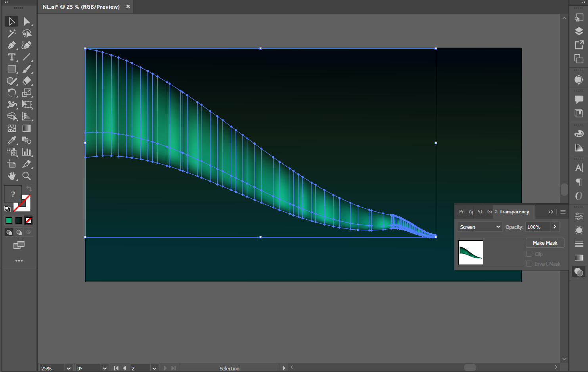
Task: Select the Hand tool
Action: (11, 176)
